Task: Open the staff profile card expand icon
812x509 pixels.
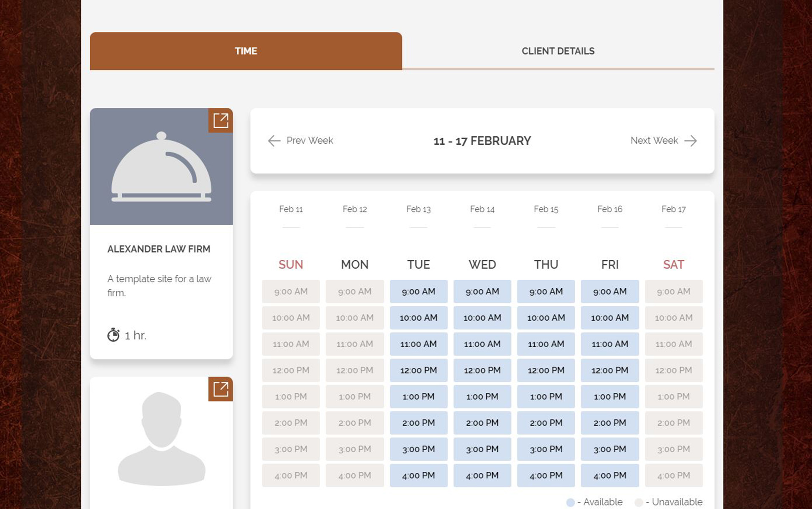Action: click(220, 389)
